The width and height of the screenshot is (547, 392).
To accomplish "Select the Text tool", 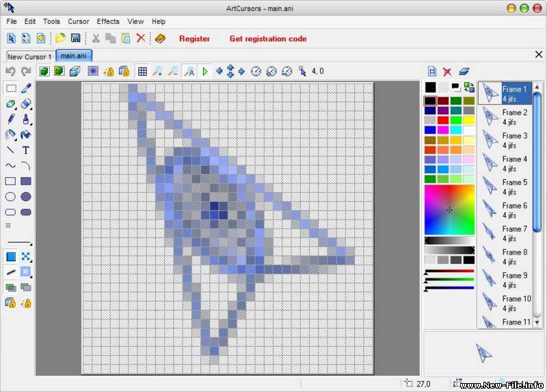I will coord(26,150).
